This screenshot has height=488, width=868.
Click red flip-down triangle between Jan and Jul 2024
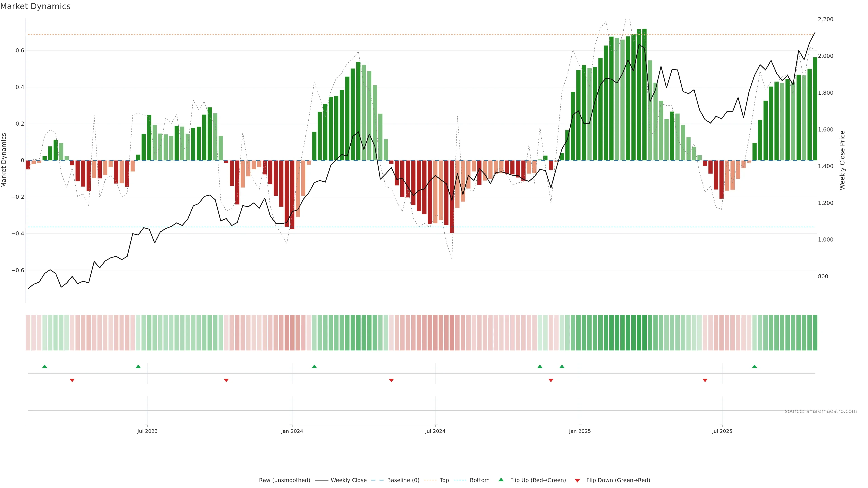coord(391,380)
